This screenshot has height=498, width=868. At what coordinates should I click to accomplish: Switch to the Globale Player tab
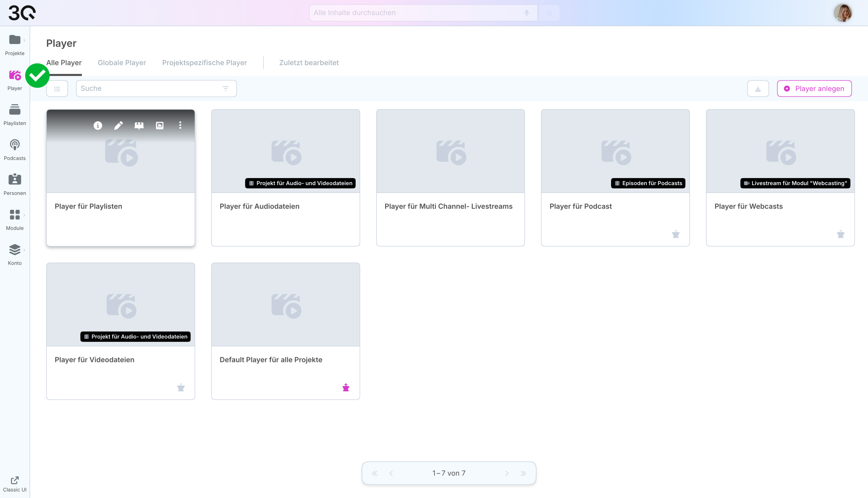[122, 63]
